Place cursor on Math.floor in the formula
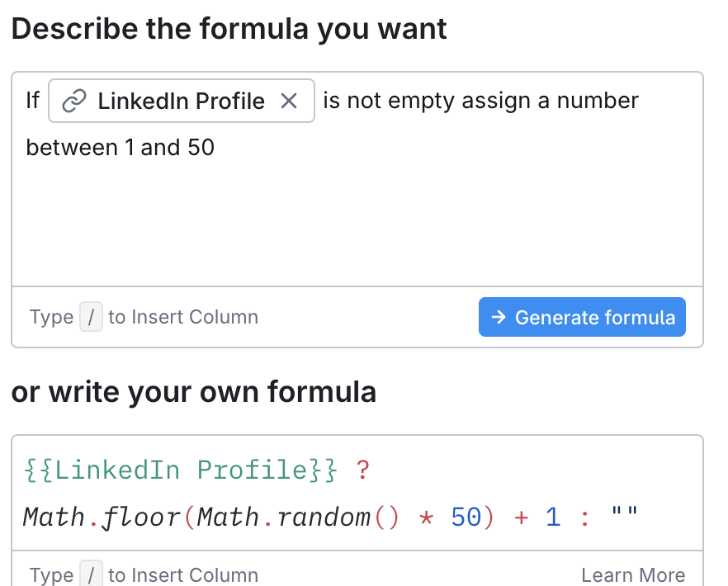 (x=102, y=518)
